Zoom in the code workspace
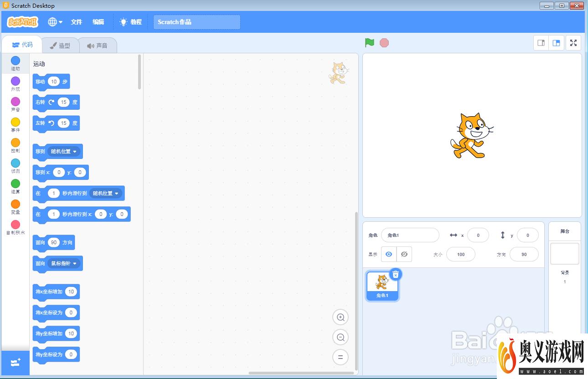This screenshot has height=379, width=588. 340,317
